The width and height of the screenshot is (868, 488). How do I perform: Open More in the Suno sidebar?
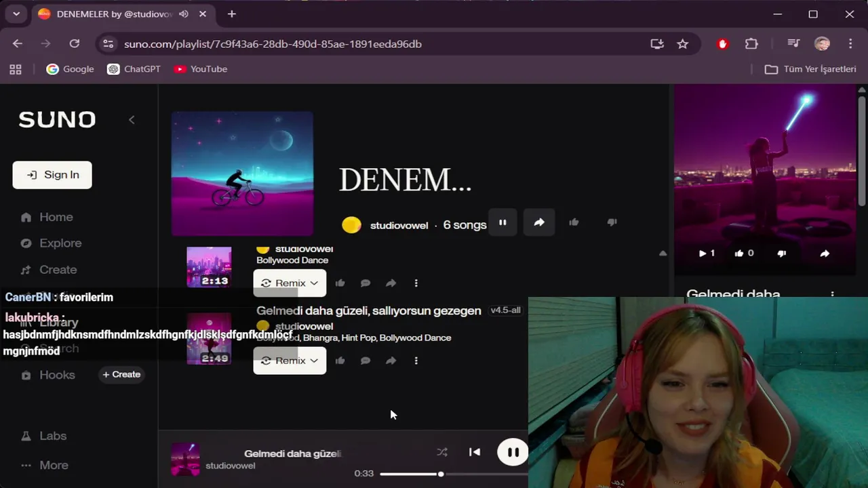coord(45,465)
